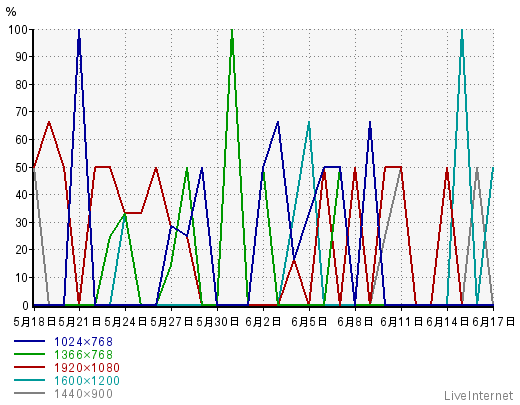520x405 pixels.
Task: Click the 5月18日 x-axis date label
Action: 34,322
